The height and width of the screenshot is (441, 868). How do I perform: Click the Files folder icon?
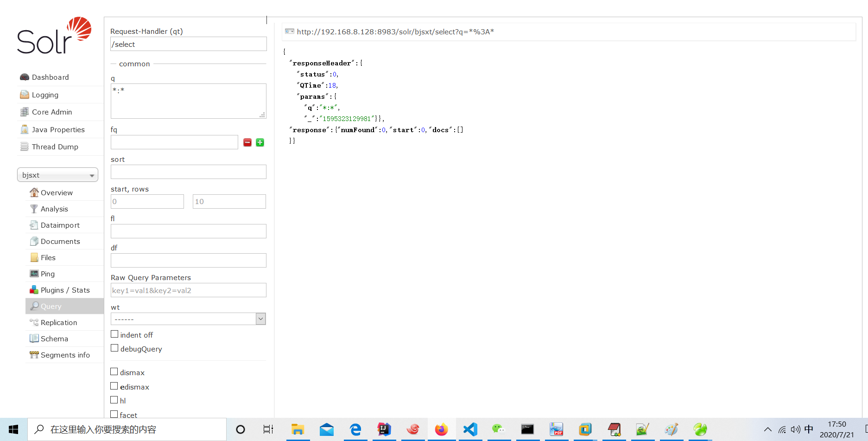tap(34, 257)
